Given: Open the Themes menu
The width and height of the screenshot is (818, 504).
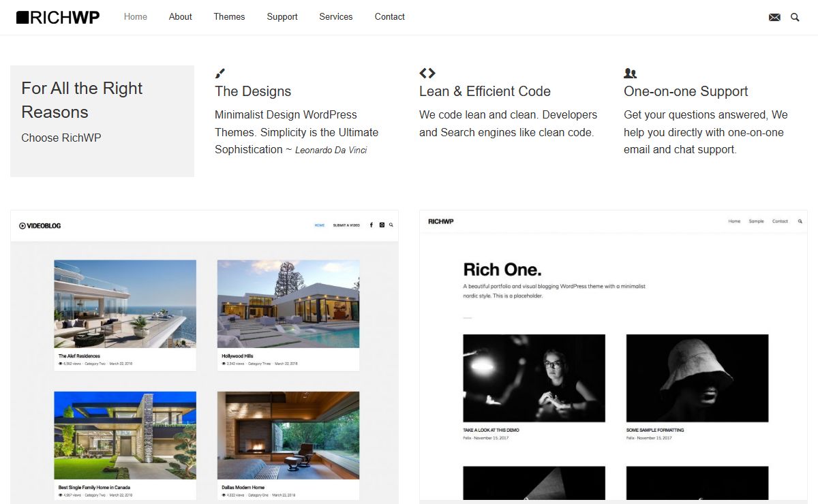Looking at the screenshot, I should coord(229,17).
